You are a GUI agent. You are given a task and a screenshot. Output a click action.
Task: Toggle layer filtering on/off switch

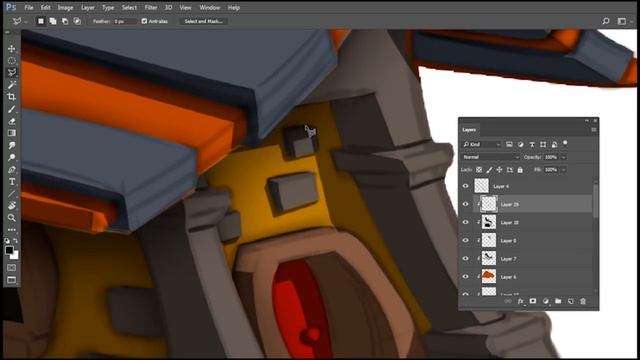565,143
